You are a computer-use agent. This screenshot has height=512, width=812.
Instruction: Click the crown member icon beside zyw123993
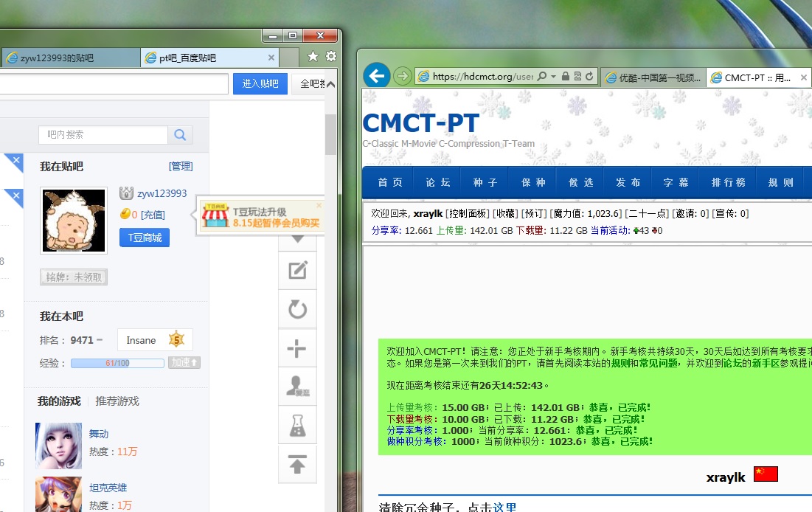click(x=126, y=193)
